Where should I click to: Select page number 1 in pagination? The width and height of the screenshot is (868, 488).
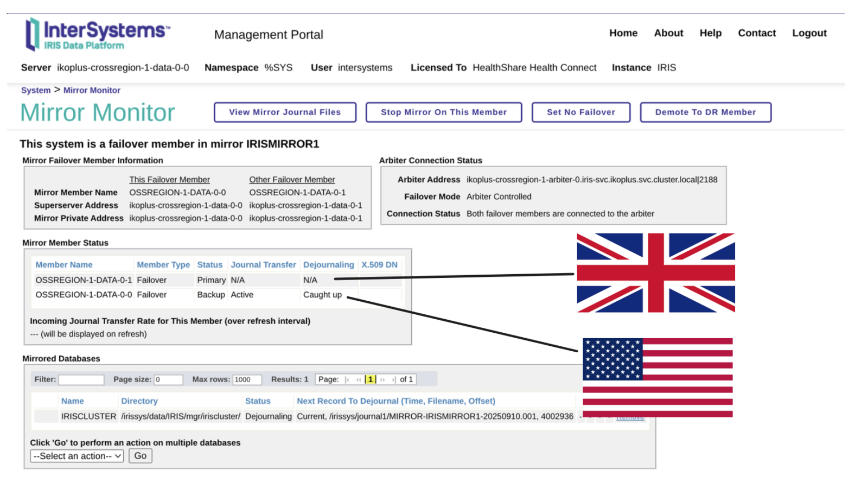point(371,379)
